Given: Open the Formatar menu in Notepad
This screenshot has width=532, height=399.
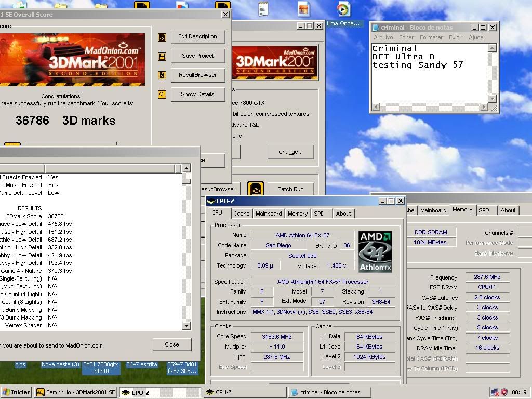Looking at the screenshot, I should tap(431, 37).
